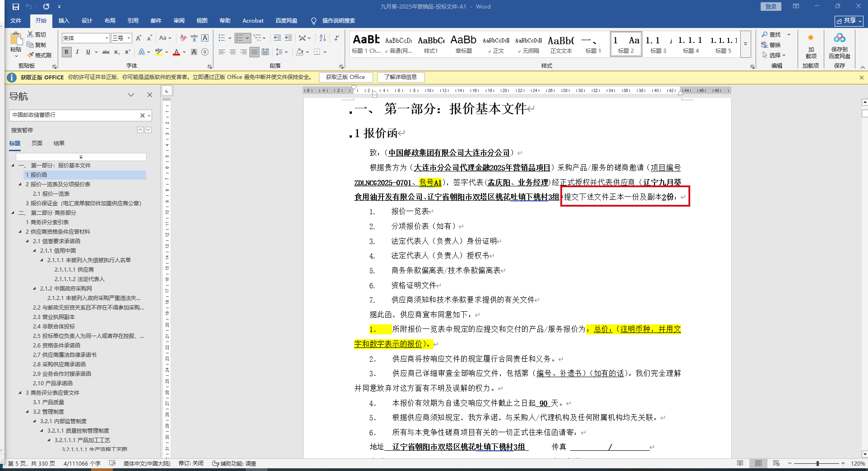868x471 pixels.
Task: Open the 审阅 (Review) ribbon tab
Action: (x=179, y=21)
